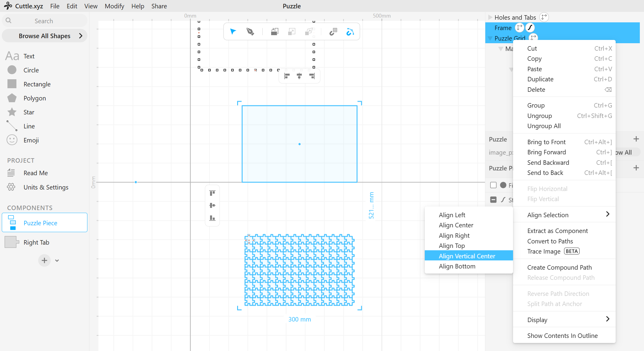644x351 pixels.
Task: Toggle snap to grid magnet icon
Action: click(333, 31)
